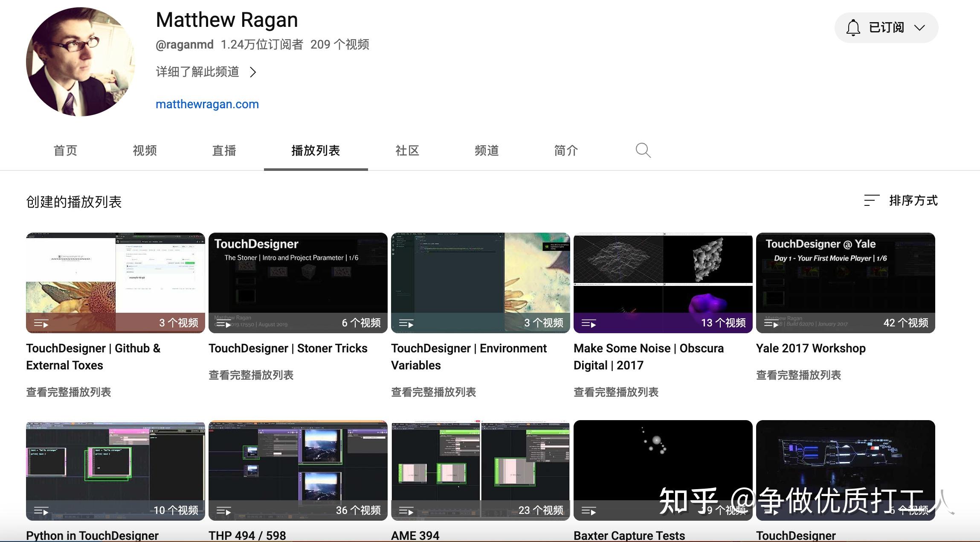
Task: Open the channel search icon
Action: pyautogui.click(x=643, y=150)
